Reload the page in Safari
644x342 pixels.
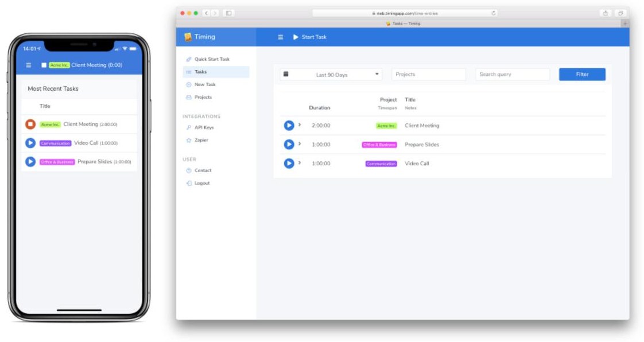click(x=493, y=13)
